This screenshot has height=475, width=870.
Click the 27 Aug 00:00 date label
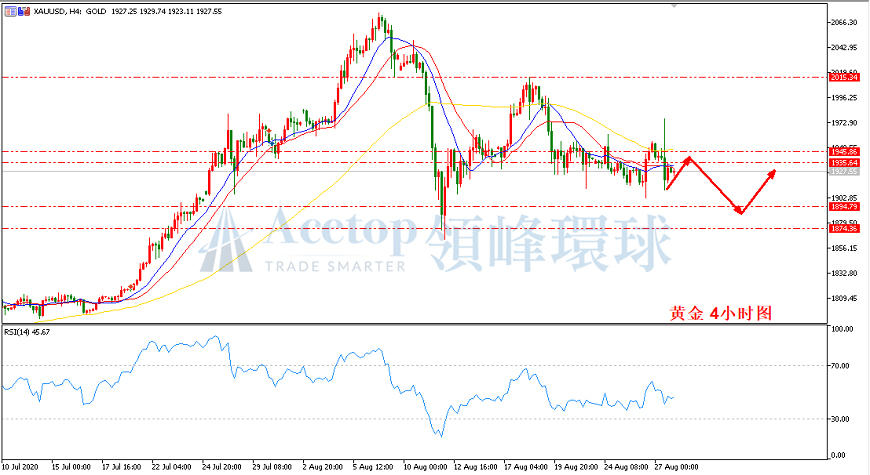tap(676, 467)
